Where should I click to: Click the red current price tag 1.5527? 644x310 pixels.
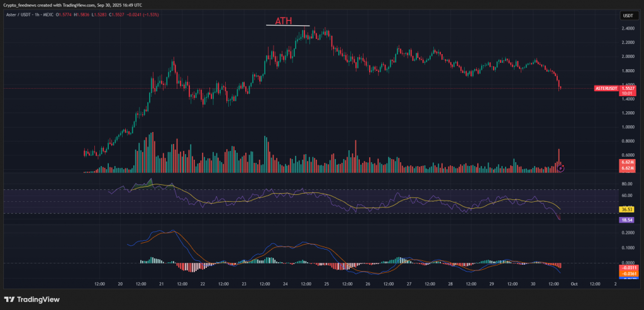[628, 88]
